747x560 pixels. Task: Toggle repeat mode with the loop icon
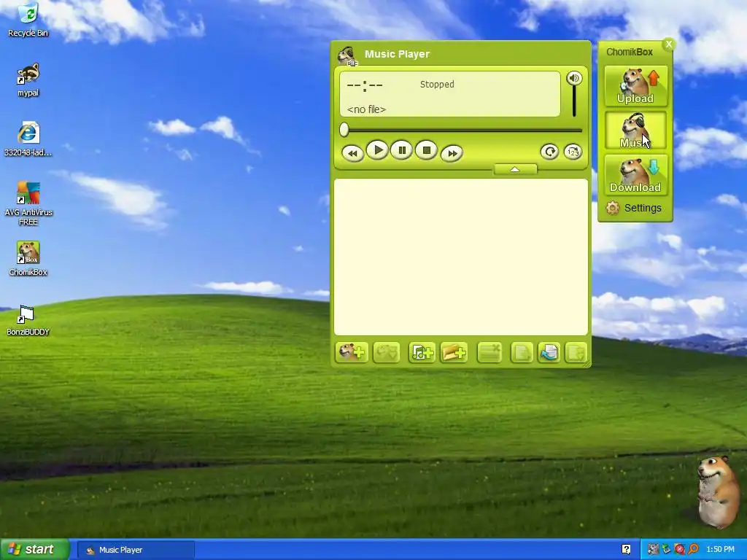click(550, 152)
